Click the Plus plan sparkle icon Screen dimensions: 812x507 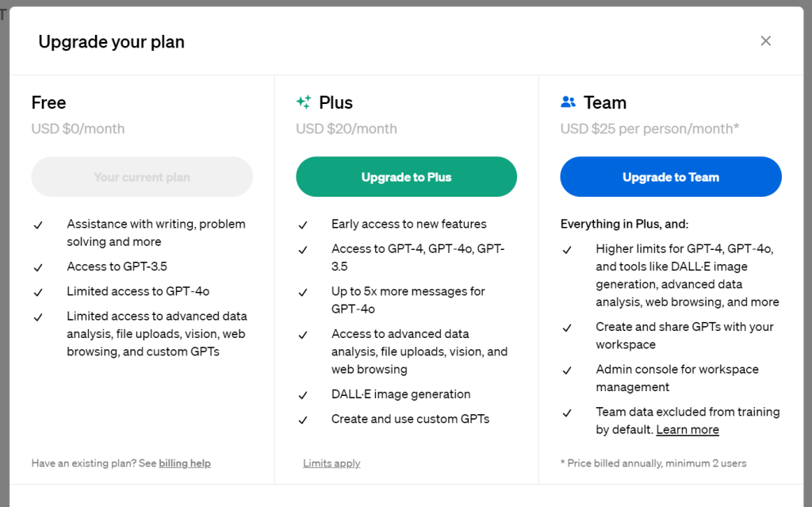point(304,102)
